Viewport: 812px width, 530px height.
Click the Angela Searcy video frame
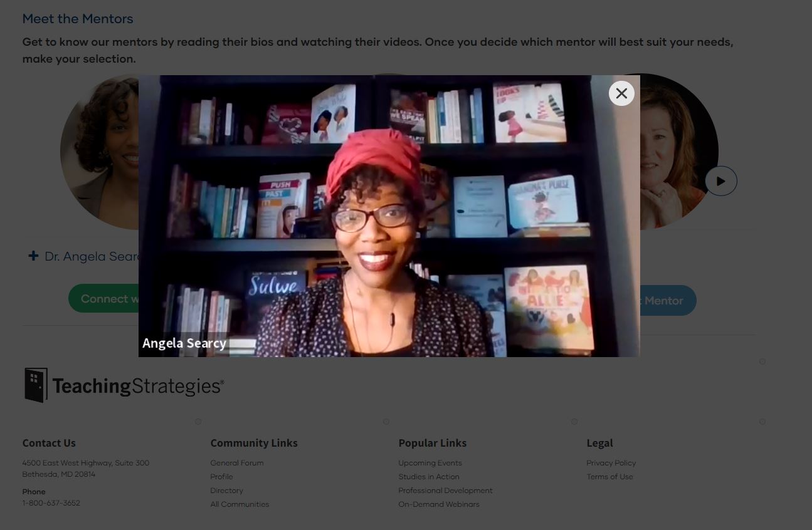389,216
